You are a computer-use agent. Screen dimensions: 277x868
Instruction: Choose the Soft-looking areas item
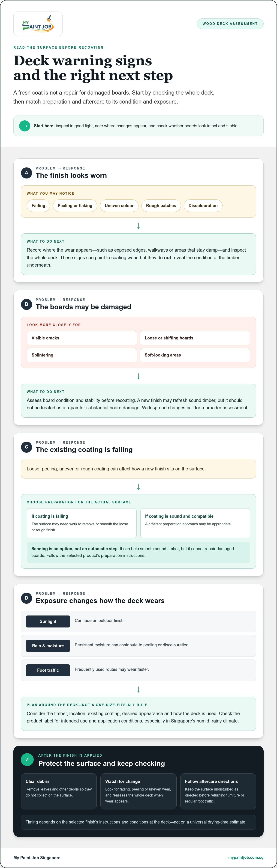pyautogui.click(x=195, y=355)
